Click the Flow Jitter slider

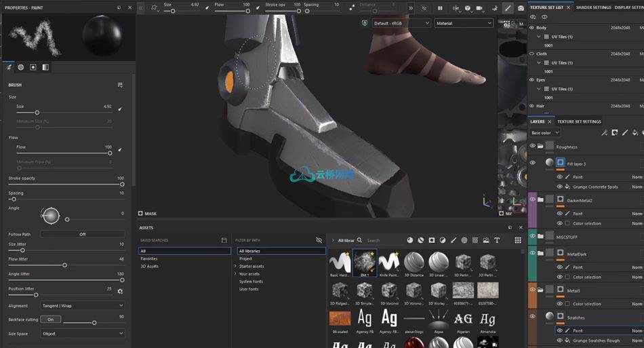(x=66, y=265)
